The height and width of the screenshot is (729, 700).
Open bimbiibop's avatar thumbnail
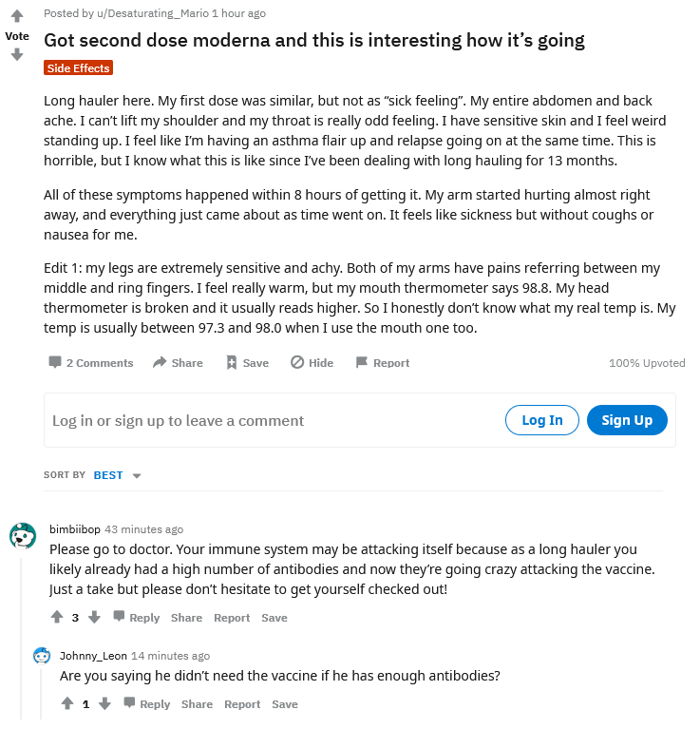tap(23, 536)
